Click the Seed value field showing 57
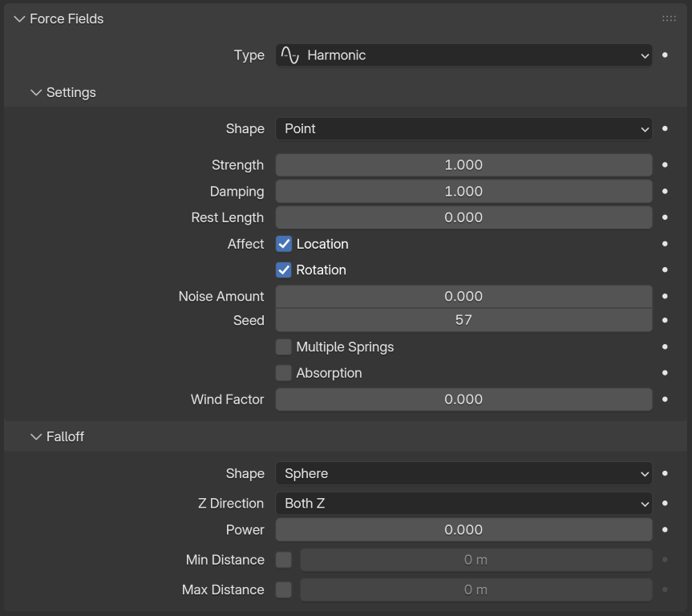Image resolution: width=692 pixels, height=616 pixels. tap(463, 320)
